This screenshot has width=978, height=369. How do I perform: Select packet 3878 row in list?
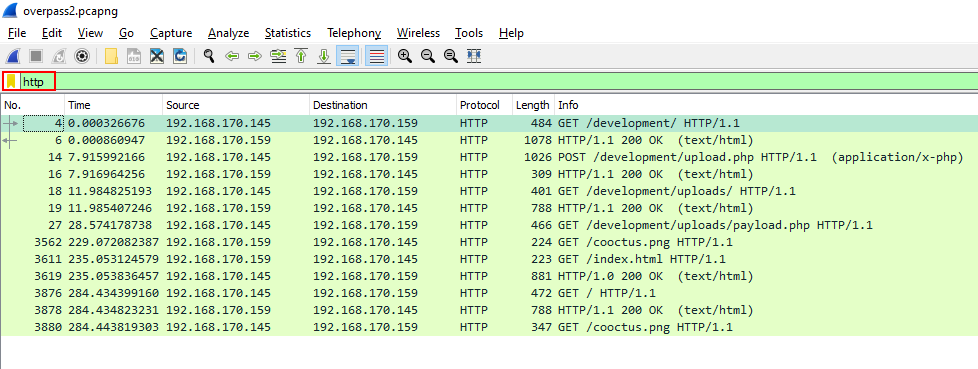pos(489,310)
